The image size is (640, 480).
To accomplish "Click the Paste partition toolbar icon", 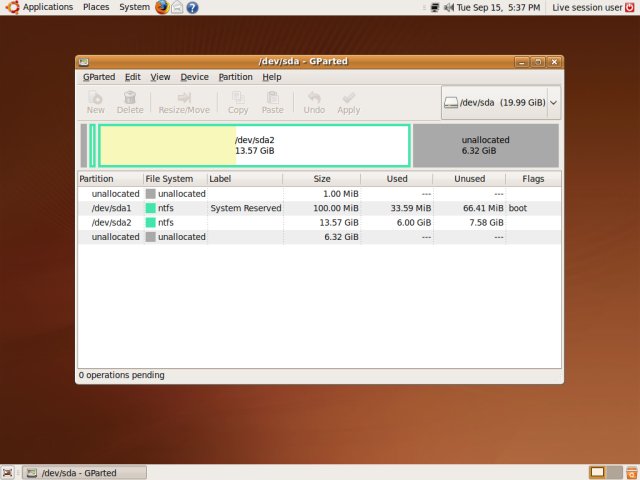I will point(272,102).
